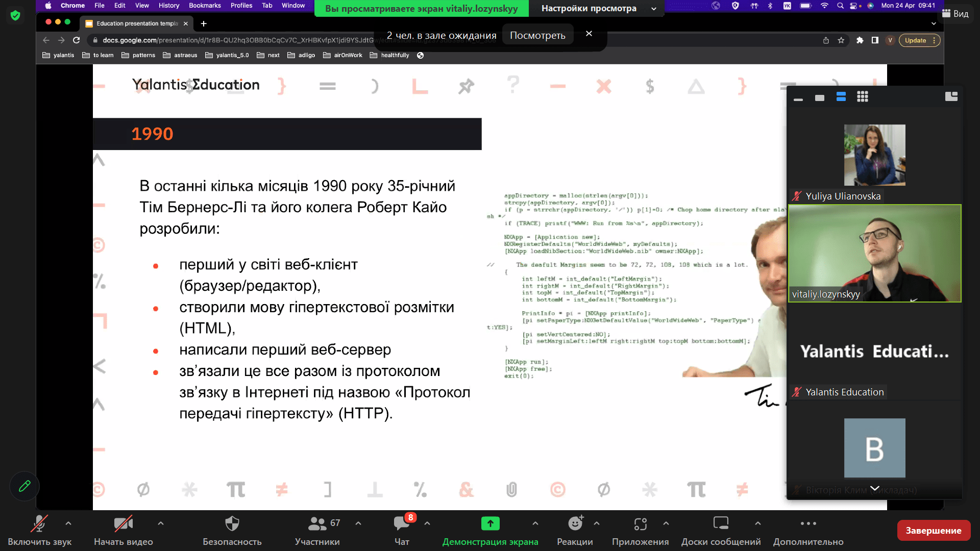Open a new browser tab with plus
980x551 pixels.
204,23
